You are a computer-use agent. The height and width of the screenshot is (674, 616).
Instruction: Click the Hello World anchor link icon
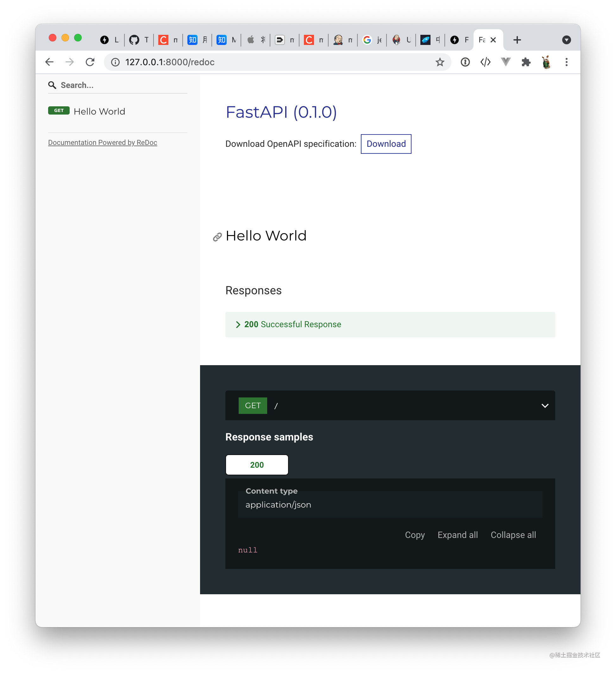[217, 237]
